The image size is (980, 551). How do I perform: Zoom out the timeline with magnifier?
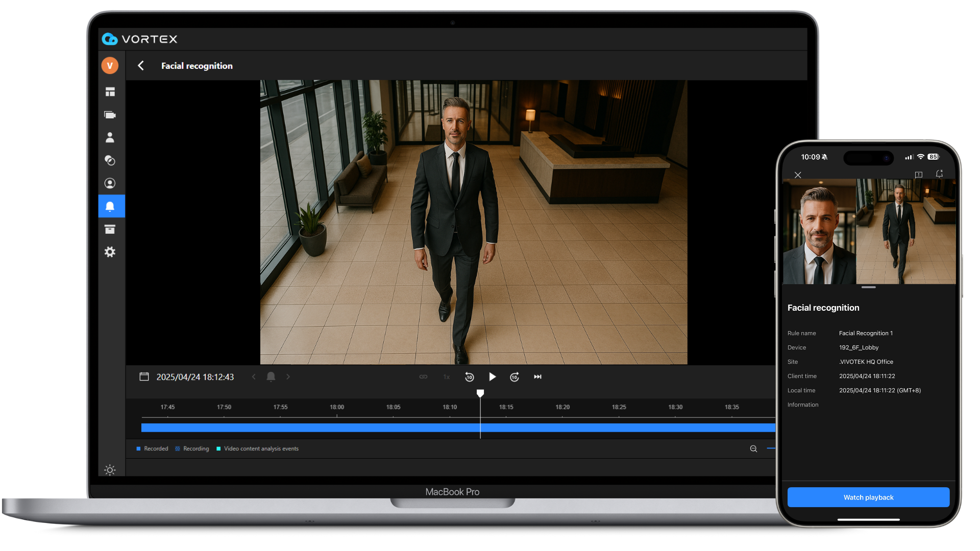pos(753,449)
